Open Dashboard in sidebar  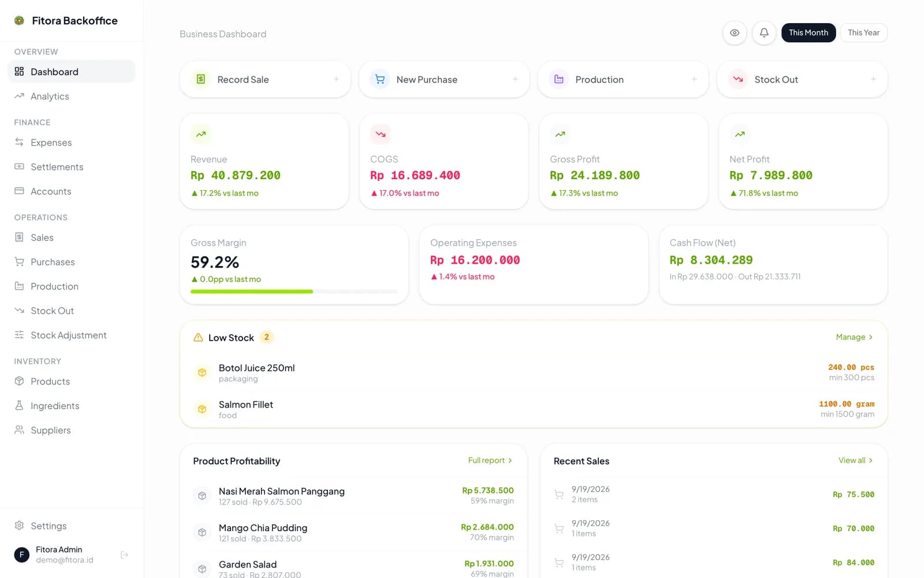click(72, 72)
